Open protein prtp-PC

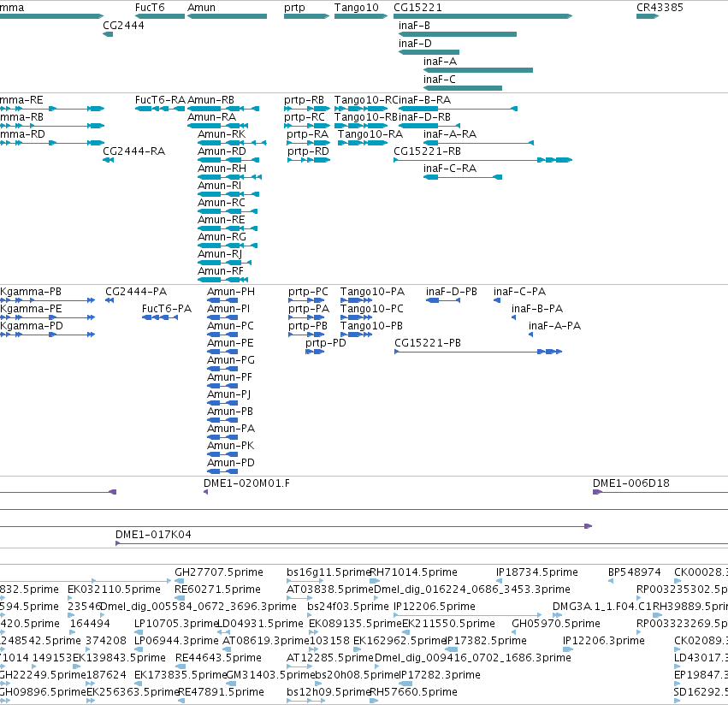306,300
